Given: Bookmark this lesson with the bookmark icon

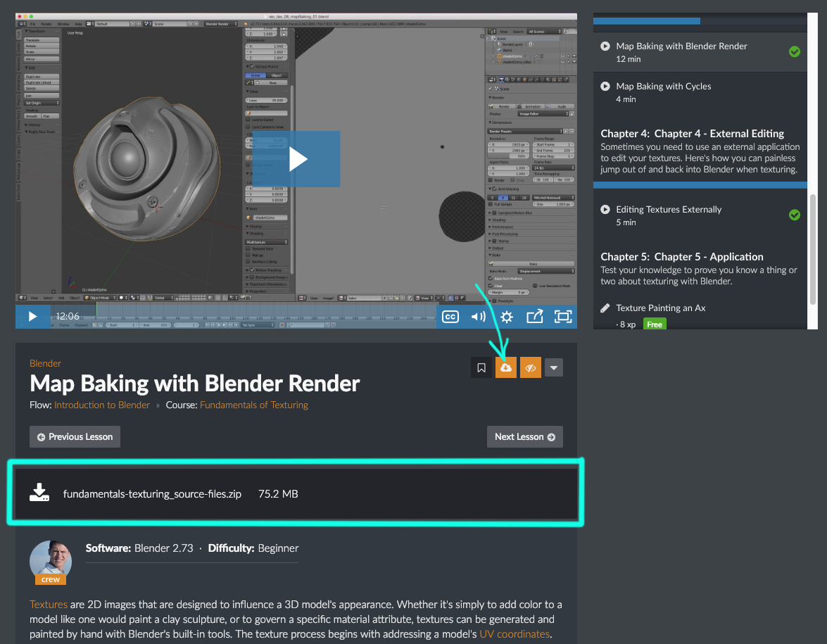Looking at the screenshot, I should [x=481, y=367].
